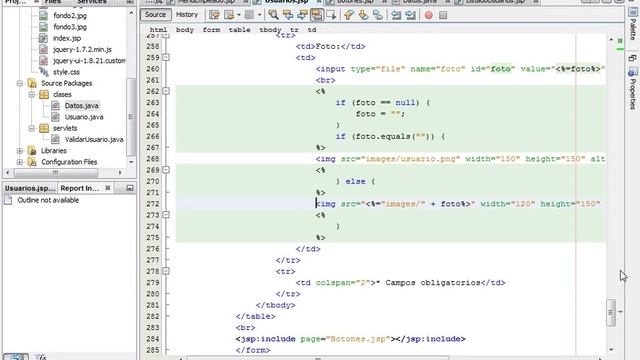Go to Next Bookmark icon
The width and height of the screenshot is (640, 360).
coord(363,15)
